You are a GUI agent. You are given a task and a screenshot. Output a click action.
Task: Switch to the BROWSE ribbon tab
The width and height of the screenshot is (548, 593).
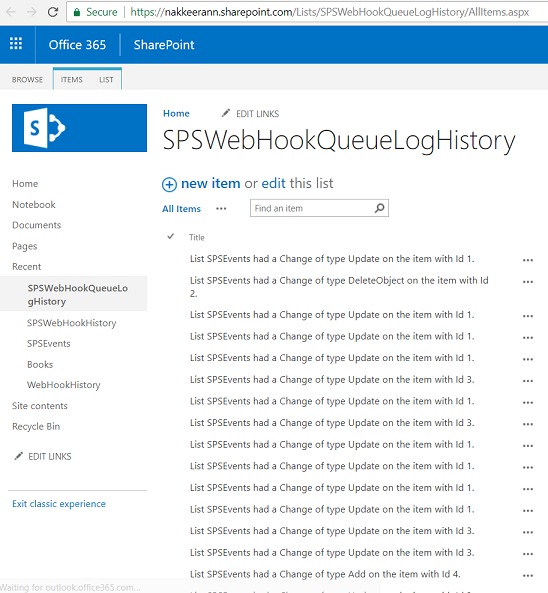click(x=27, y=80)
